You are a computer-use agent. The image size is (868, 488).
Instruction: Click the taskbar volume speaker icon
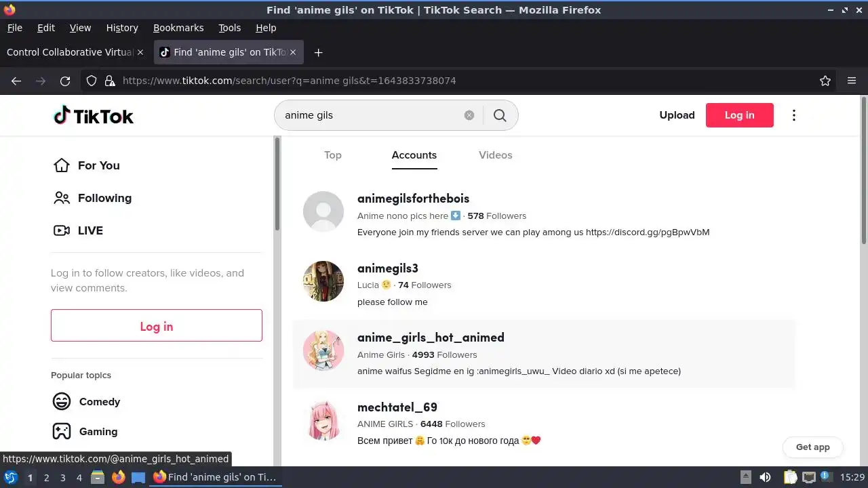(765, 477)
